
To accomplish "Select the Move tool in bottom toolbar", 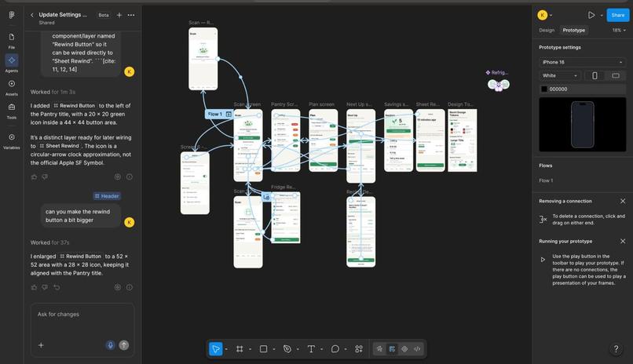I will pyautogui.click(x=215, y=348).
